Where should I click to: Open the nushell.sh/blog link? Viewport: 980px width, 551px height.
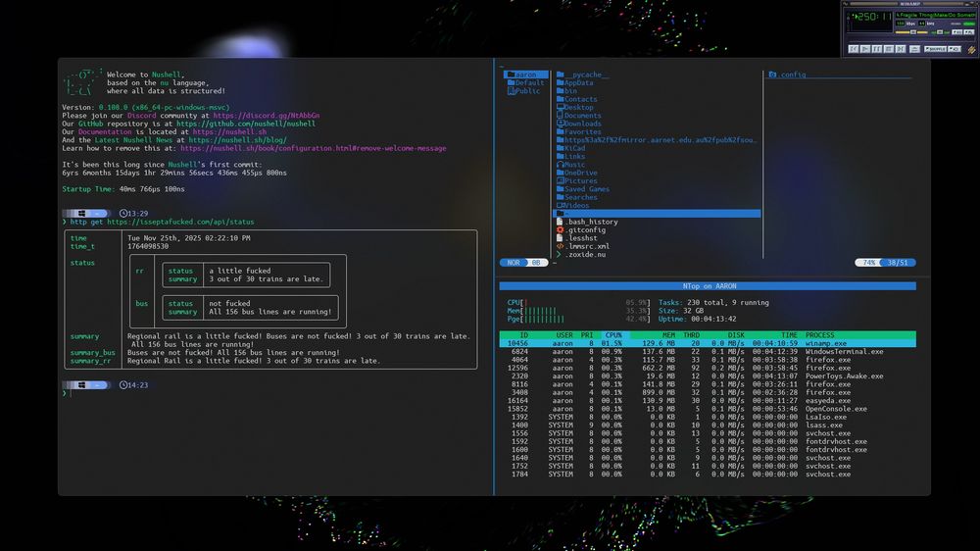click(x=237, y=140)
